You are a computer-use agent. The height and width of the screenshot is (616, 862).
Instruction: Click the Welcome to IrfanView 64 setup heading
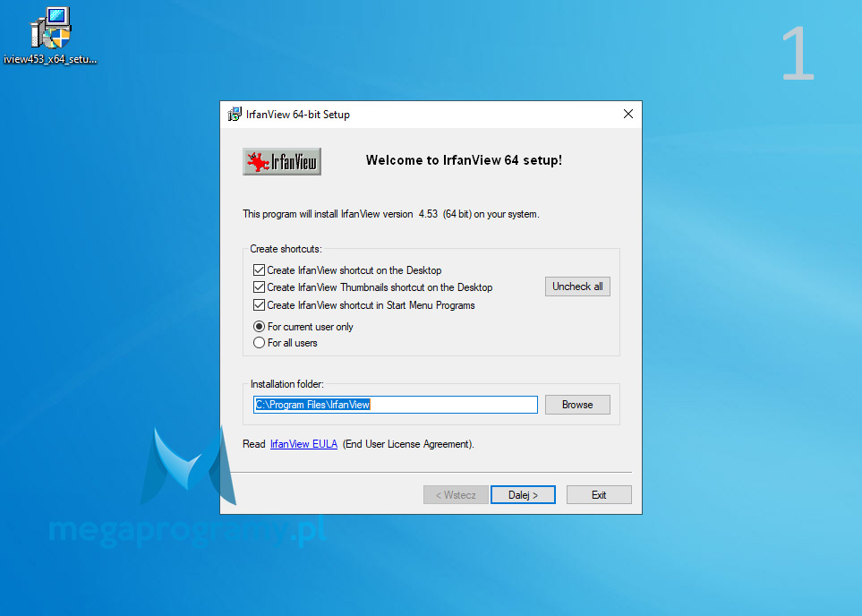pos(464,160)
